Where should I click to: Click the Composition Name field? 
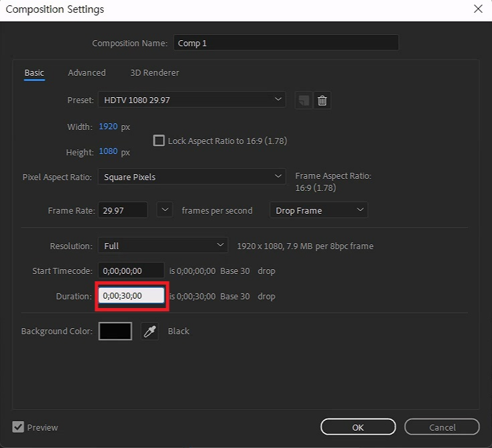click(286, 43)
